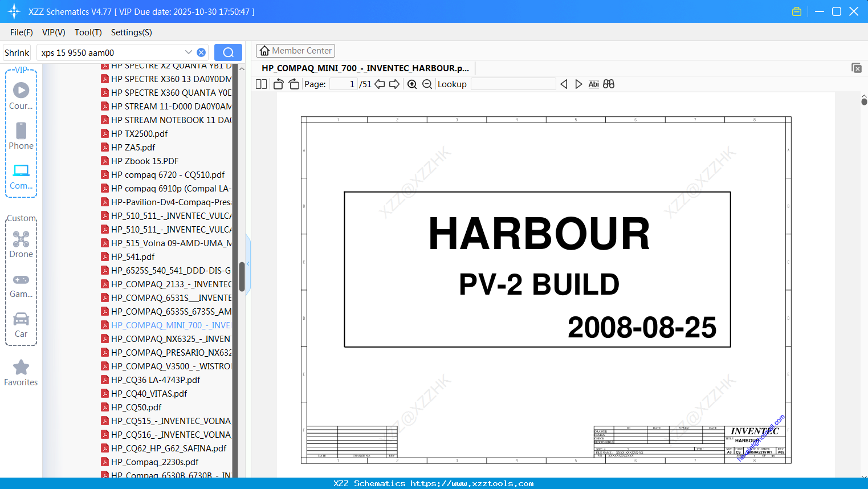
Task: Open the binoculars search tool
Action: tap(609, 84)
